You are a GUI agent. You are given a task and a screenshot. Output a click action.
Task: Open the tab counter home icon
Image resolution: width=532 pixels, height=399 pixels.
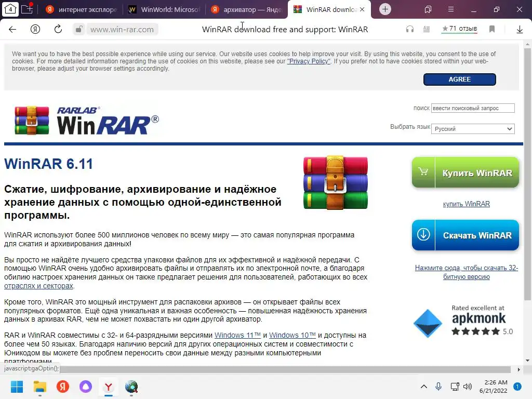coord(10,9)
